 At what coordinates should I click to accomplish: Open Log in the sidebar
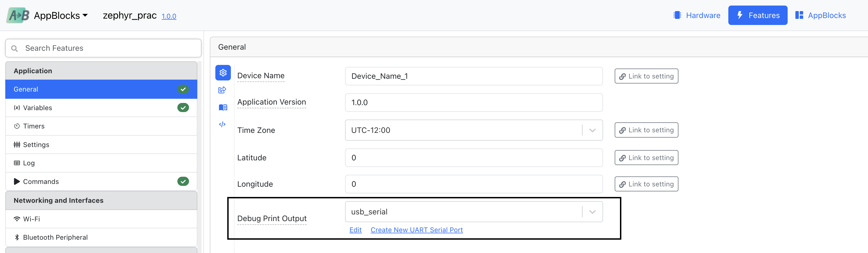point(101,163)
